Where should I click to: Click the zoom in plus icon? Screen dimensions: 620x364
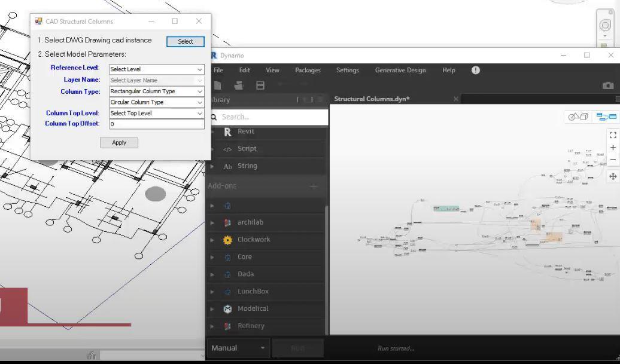[x=613, y=148]
